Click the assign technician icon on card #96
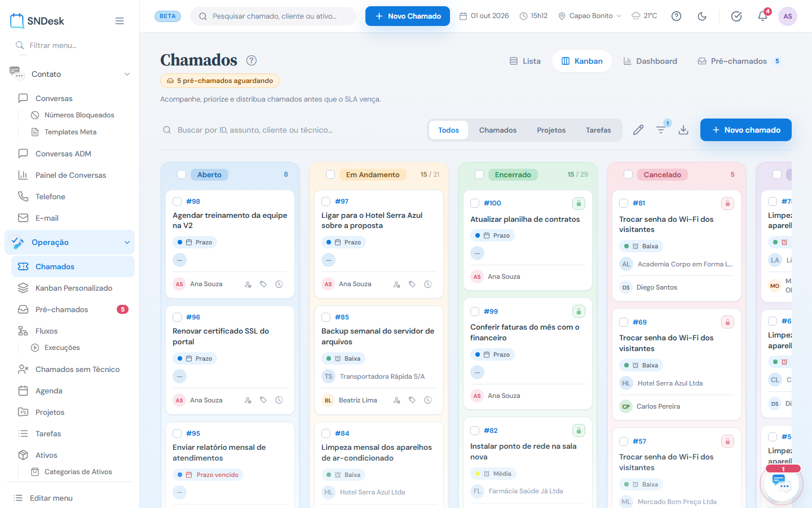Image resolution: width=812 pixels, height=508 pixels. (x=248, y=400)
